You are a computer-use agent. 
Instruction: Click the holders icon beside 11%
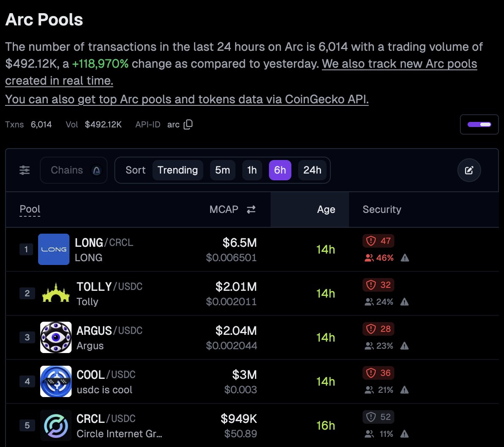point(369,434)
